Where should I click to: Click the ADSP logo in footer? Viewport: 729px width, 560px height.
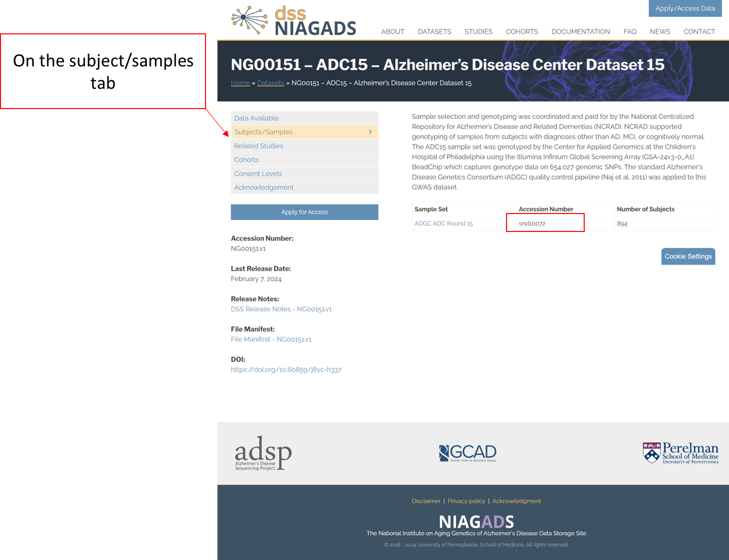coord(263,453)
